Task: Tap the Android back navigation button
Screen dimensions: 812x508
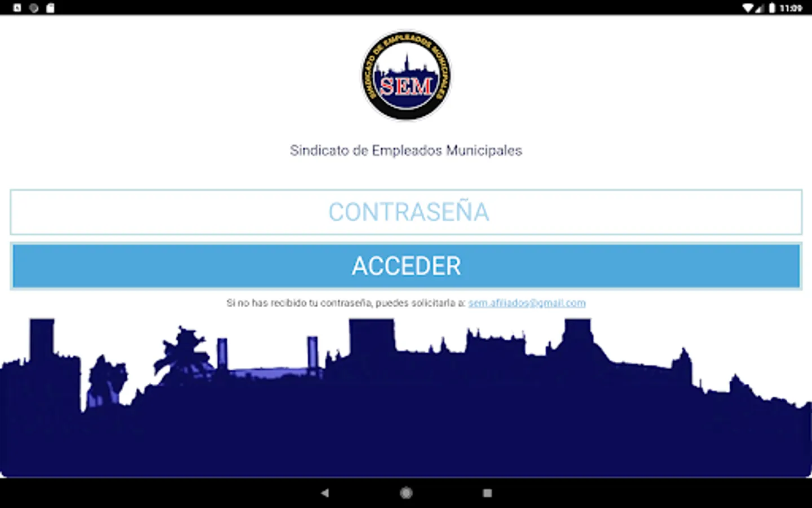Action: click(x=325, y=493)
